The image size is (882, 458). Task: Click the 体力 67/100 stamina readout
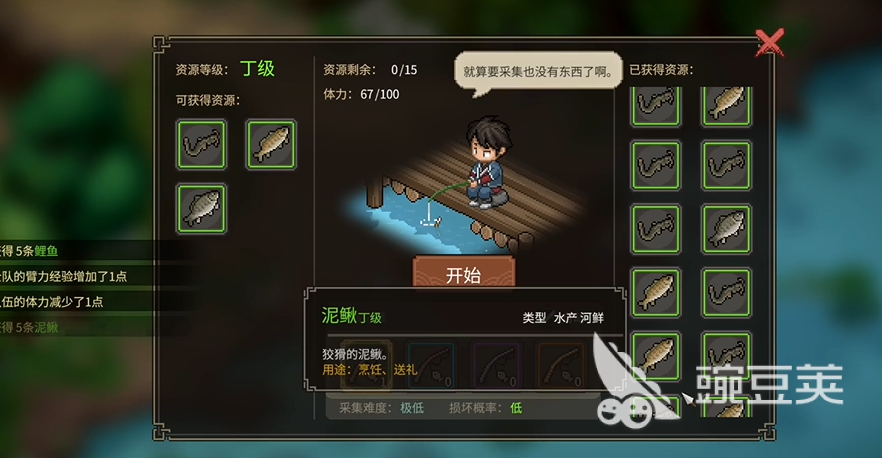pos(361,94)
